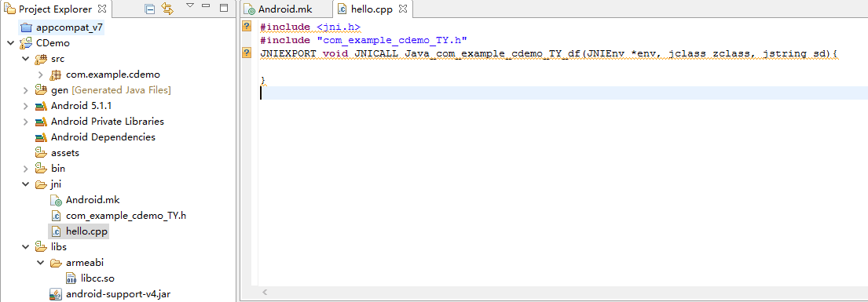Toggle Link with Editor icon
This screenshot has width=868, height=302.
[x=167, y=9]
